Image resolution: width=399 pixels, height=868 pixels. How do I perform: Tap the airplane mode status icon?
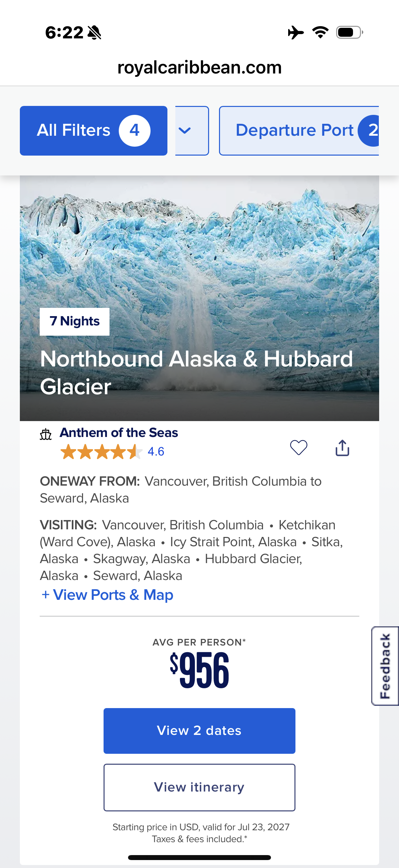click(x=296, y=33)
